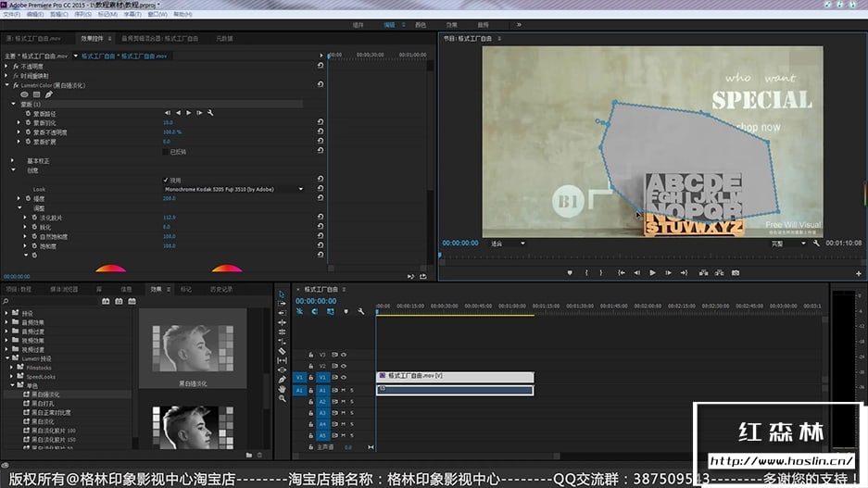Screen dimensions: 868x488
Task: Open the playback resolution dropdown
Action: [x=788, y=244]
